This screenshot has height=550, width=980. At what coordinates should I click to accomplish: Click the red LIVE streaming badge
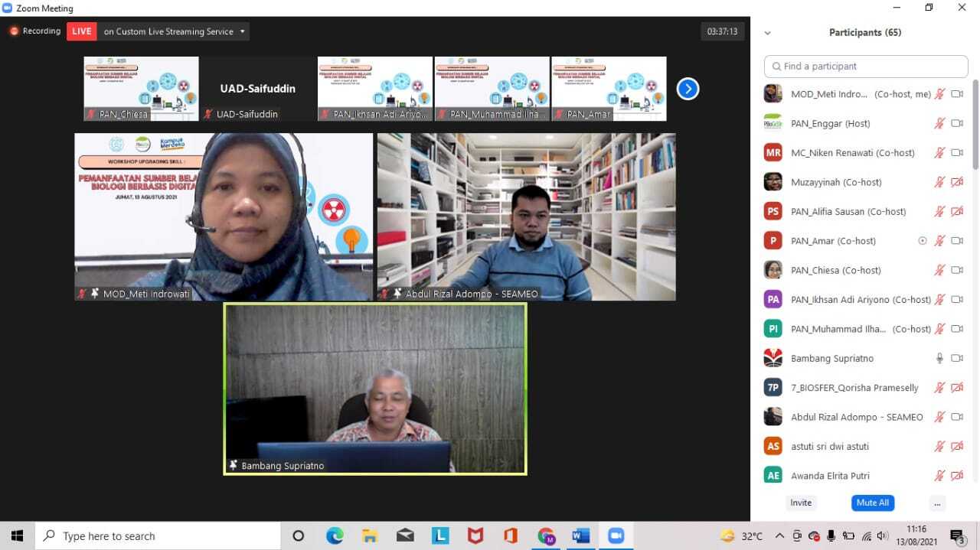tap(81, 31)
